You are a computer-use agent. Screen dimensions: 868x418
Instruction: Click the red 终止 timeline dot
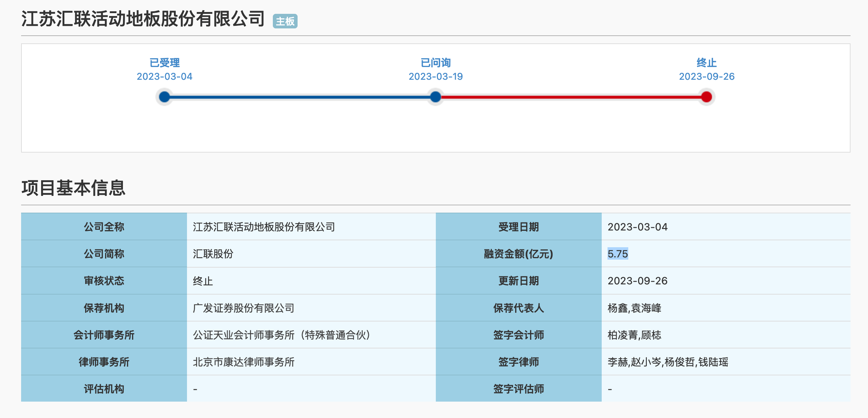[x=706, y=97]
